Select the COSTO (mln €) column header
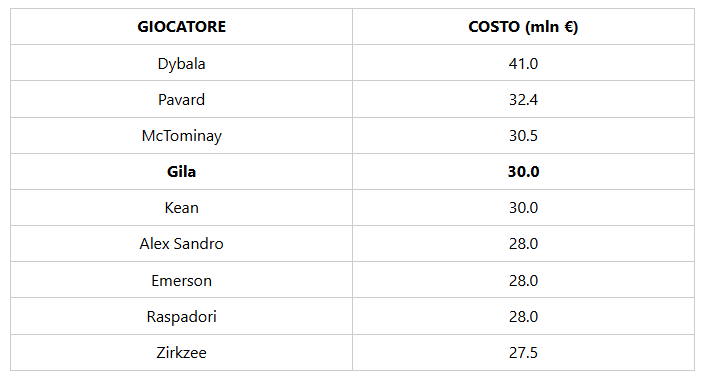This screenshot has width=705, height=381. tap(523, 27)
